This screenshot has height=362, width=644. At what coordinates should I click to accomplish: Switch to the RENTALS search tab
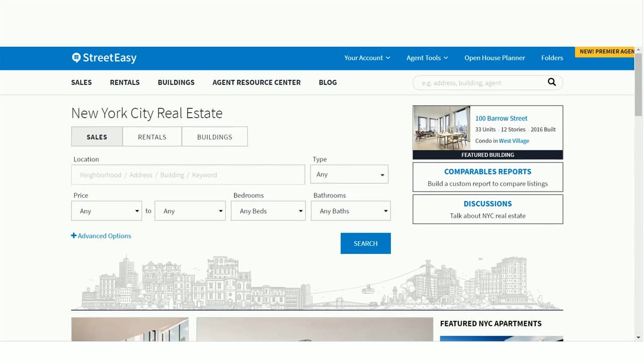(152, 137)
